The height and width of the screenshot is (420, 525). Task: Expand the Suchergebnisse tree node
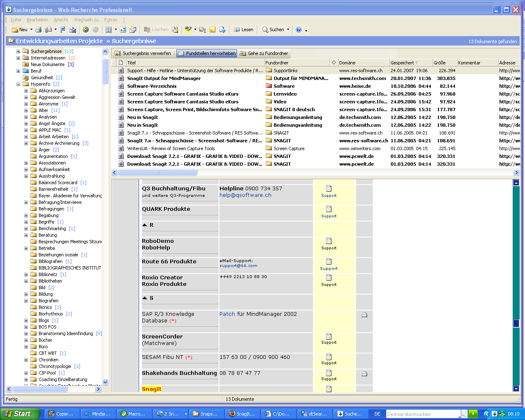tap(18, 52)
